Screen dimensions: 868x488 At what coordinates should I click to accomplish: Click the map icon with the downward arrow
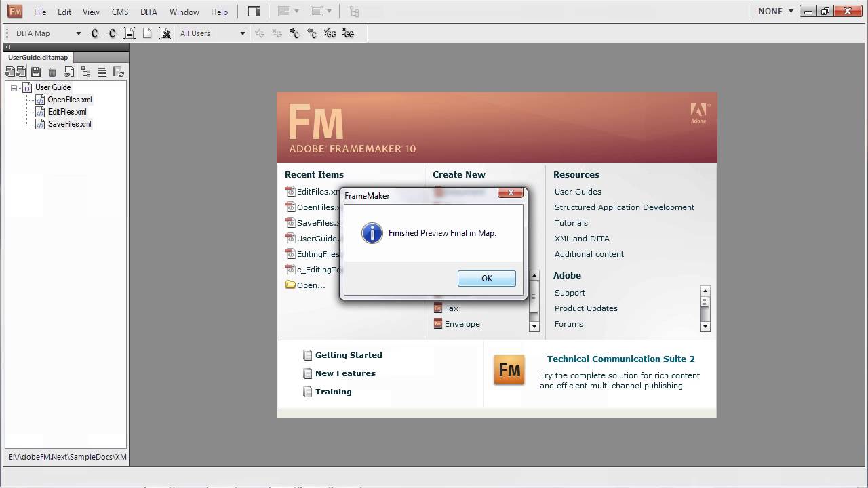11,72
